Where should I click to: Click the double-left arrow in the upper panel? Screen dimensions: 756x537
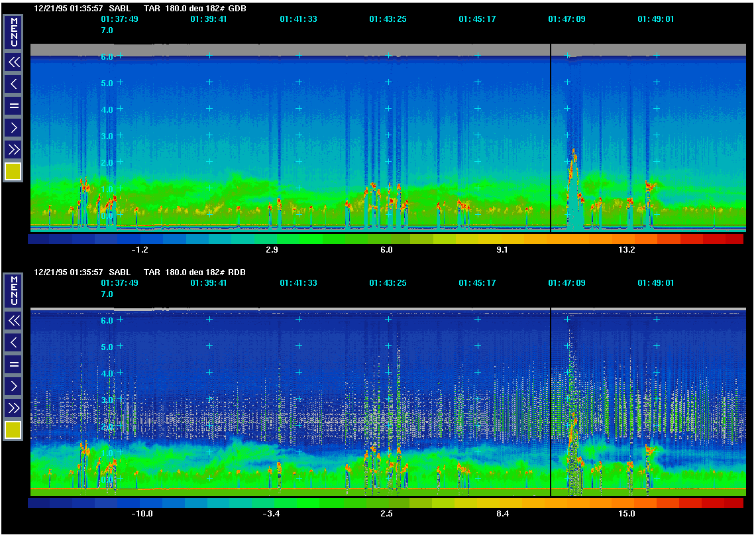[x=14, y=62]
